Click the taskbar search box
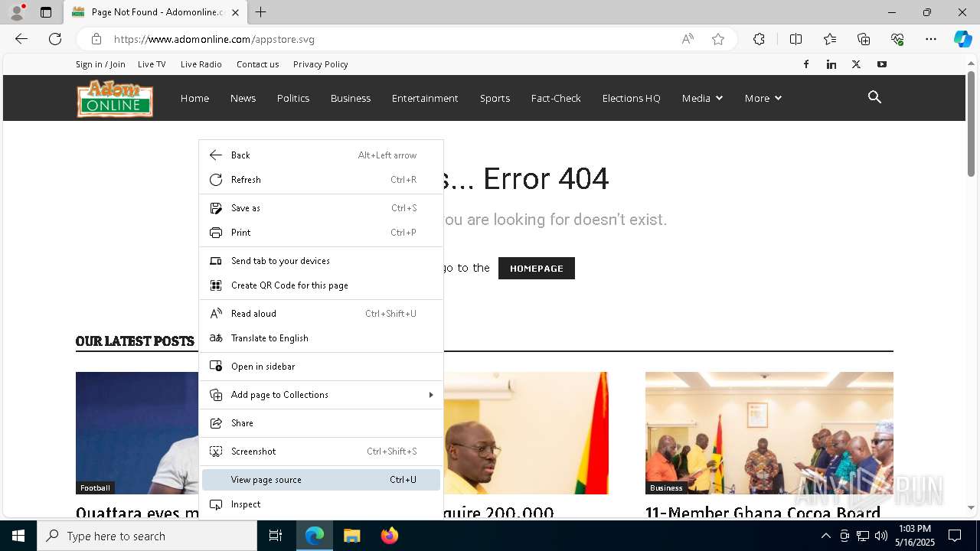 click(147, 536)
